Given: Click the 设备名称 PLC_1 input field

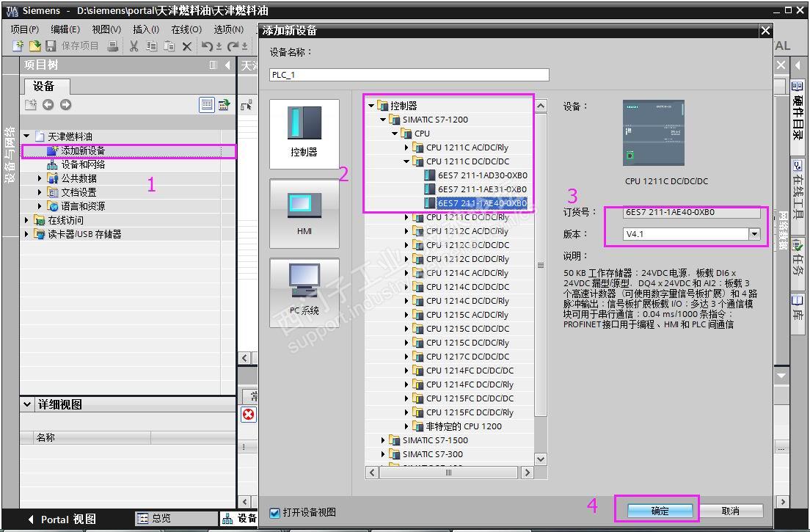Looking at the screenshot, I should click(x=409, y=75).
